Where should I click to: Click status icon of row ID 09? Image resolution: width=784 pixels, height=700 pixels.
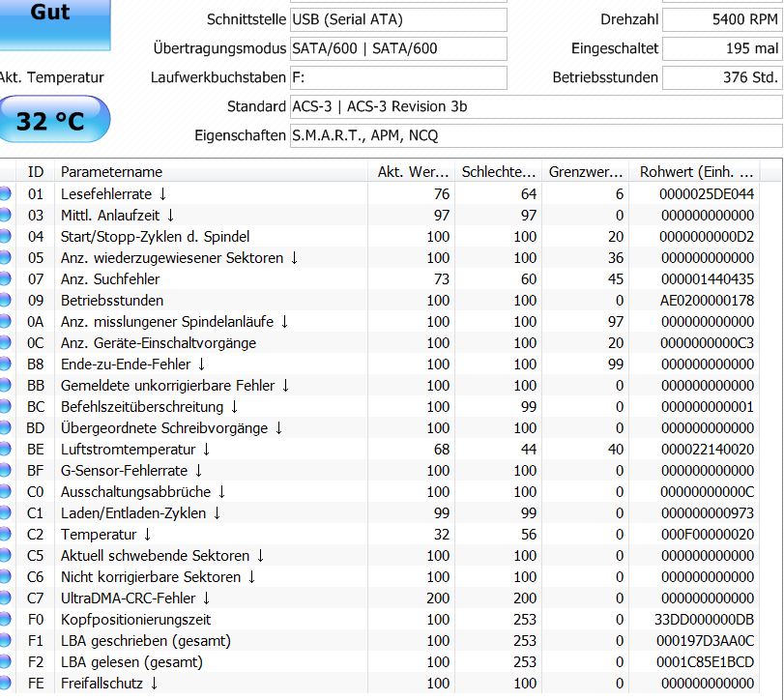pyautogui.click(x=5, y=300)
